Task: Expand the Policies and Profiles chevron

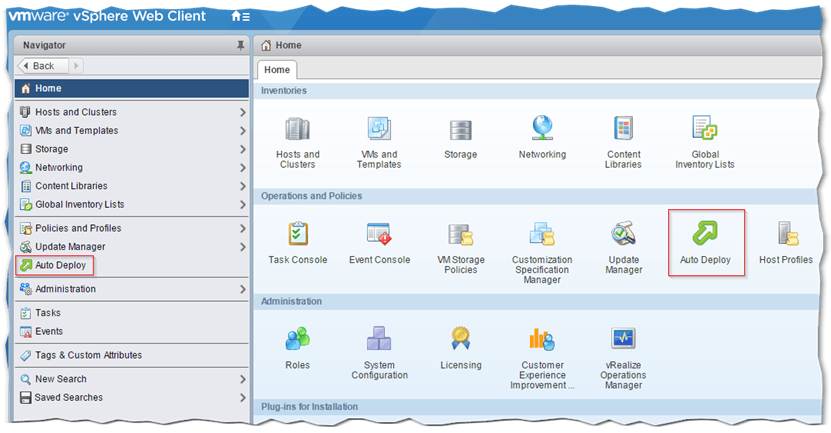Action: 242,228
